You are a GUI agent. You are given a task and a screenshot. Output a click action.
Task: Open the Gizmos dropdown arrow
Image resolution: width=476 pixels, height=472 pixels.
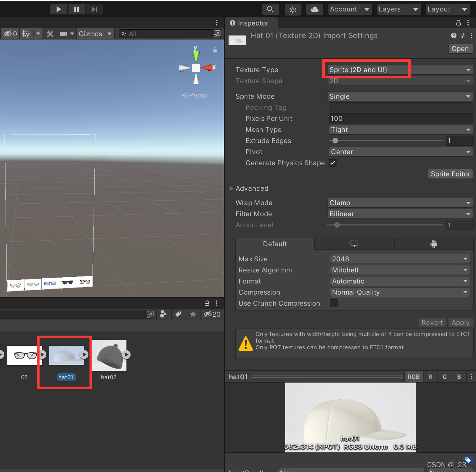pos(109,34)
